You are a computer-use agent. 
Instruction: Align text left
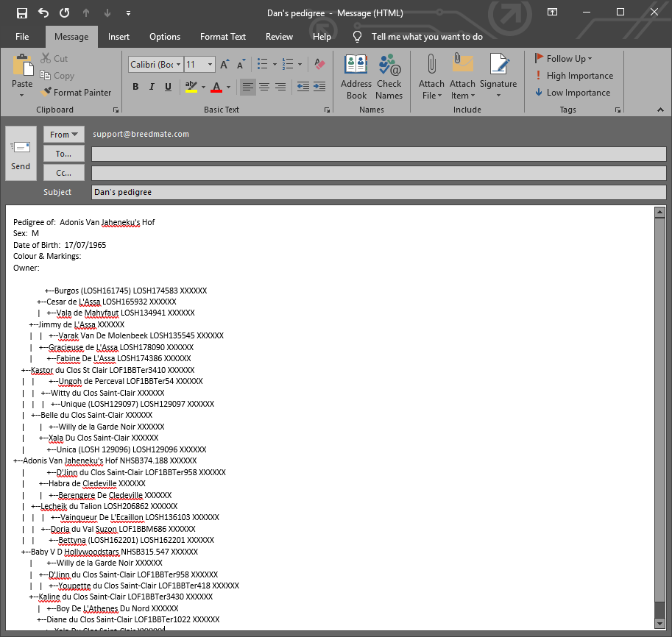pyautogui.click(x=248, y=87)
